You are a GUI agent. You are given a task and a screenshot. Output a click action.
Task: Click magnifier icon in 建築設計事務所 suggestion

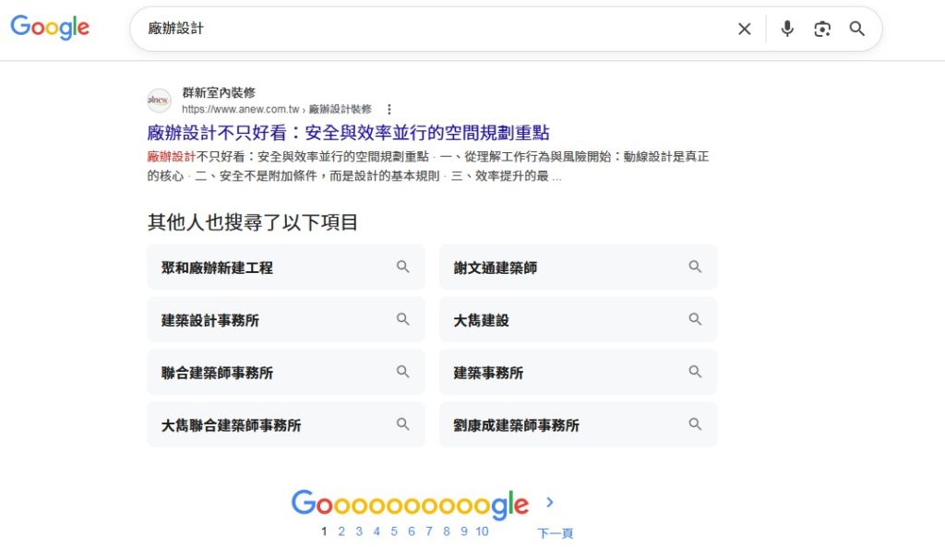(402, 319)
